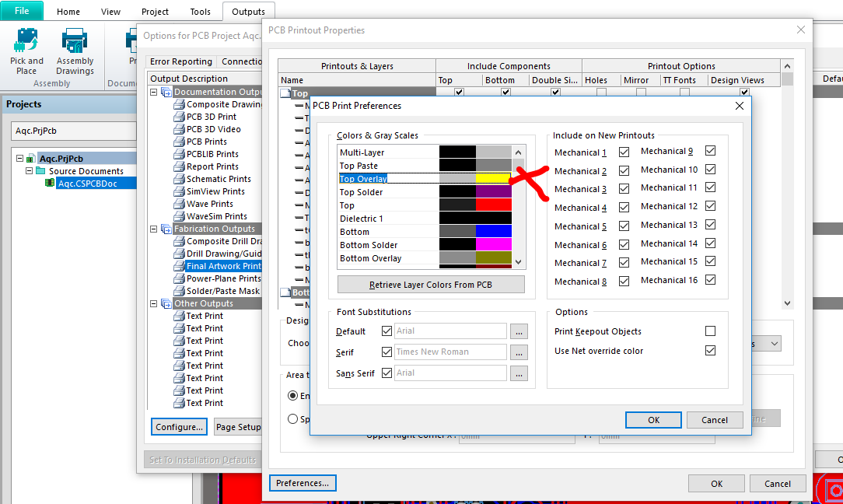
Task: Browse Serif font with ellipsis button
Action: [x=519, y=352]
